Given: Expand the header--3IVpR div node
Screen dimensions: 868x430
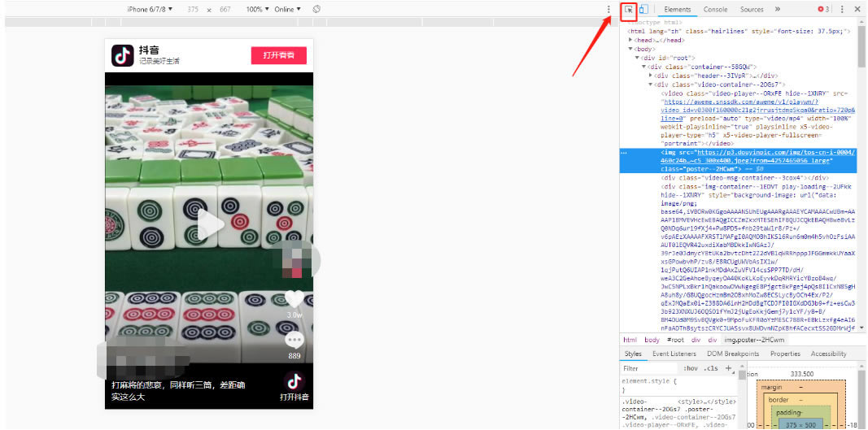Looking at the screenshot, I should click(651, 76).
